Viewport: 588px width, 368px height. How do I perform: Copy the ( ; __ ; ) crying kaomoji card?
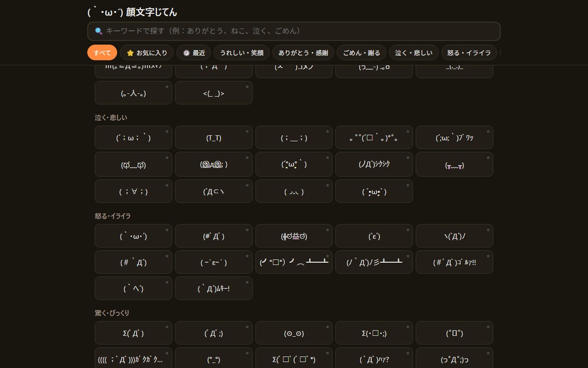(x=294, y=137)
